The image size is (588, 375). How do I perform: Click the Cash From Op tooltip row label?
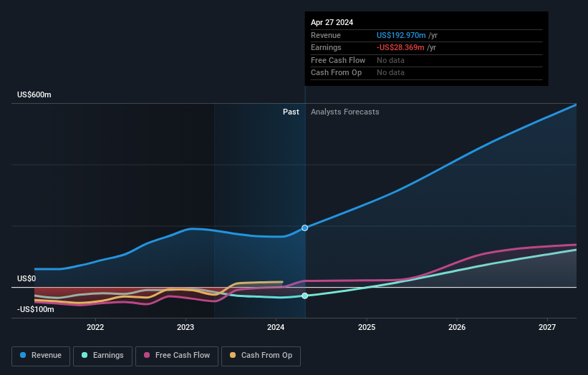click(337, 73)
